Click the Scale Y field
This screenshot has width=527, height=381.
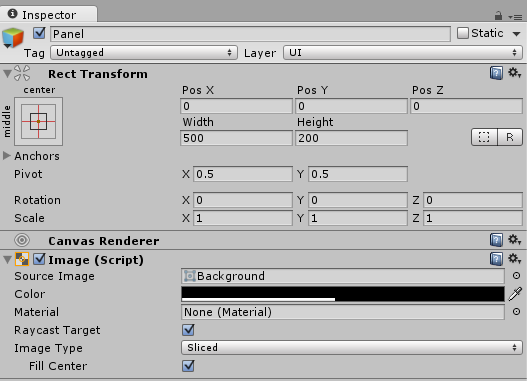(358, 218)
